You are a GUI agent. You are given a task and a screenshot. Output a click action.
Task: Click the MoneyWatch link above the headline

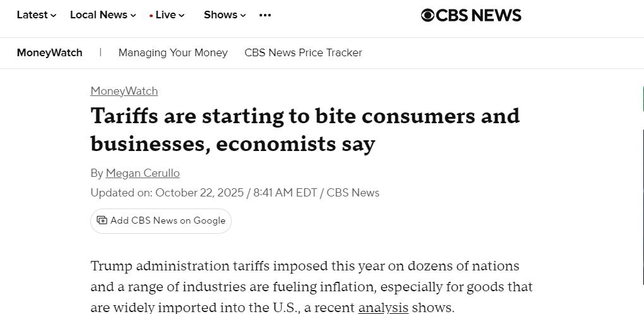[124, 91]
